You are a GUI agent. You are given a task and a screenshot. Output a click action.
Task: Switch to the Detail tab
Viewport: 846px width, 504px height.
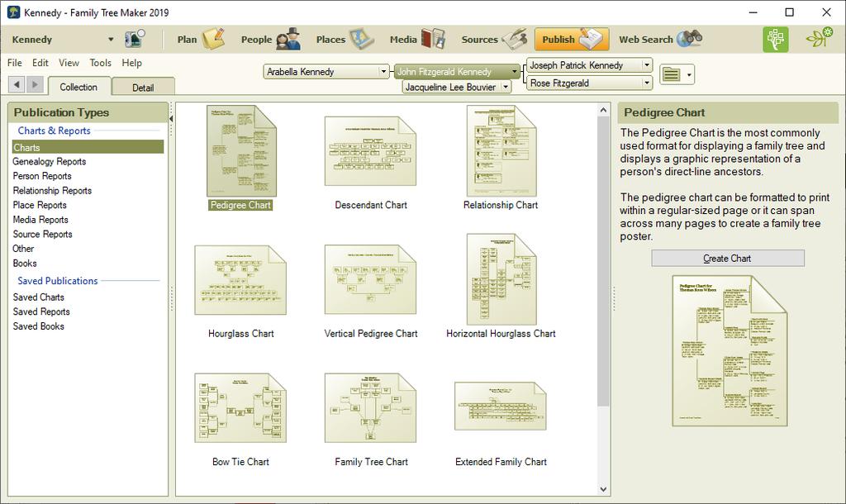point(143,88)
